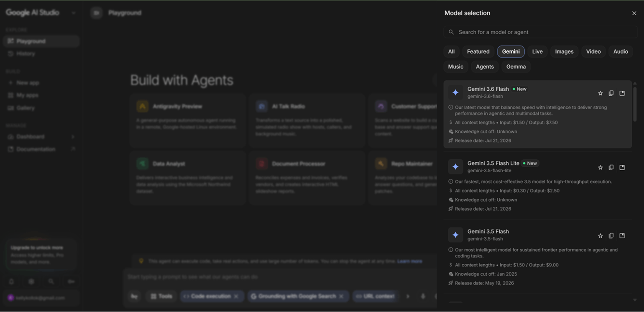Switch to the Gemma tab
Image resolution: width=644 pixels, height=312 pixels.
point(516,66)
